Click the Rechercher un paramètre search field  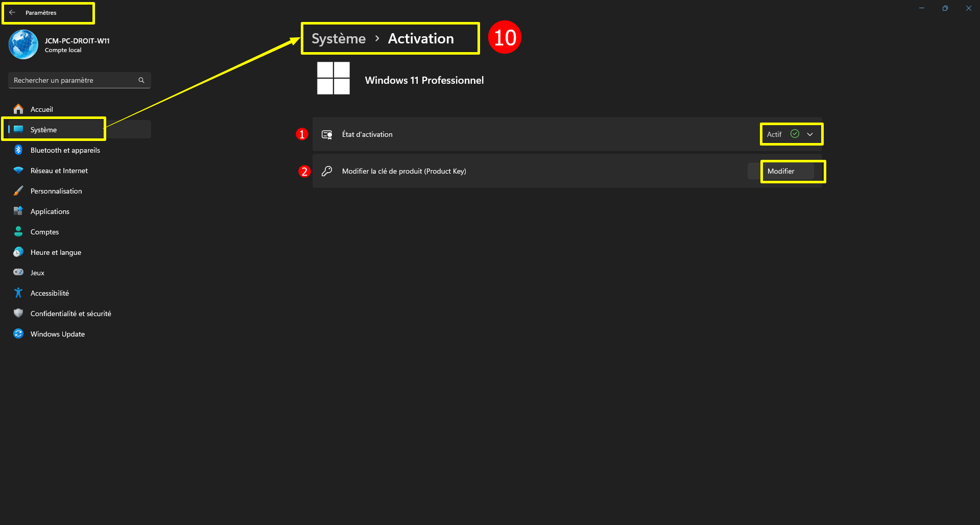click(x=80, y=80)
